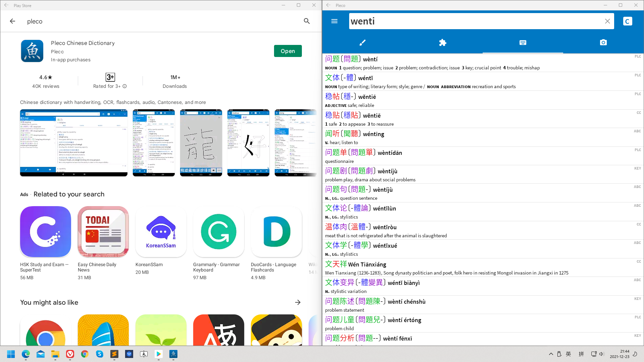Click the Play Store magnifier search icon

(307, 21)
